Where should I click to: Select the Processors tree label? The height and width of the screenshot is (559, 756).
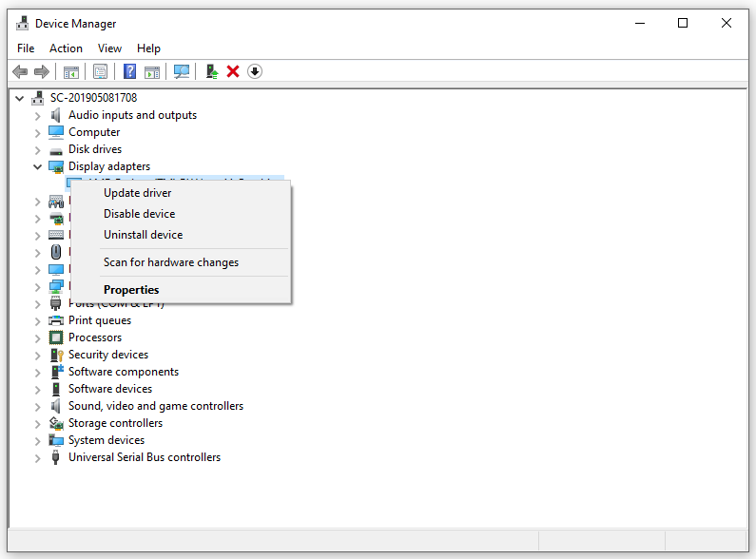[95, 337]
